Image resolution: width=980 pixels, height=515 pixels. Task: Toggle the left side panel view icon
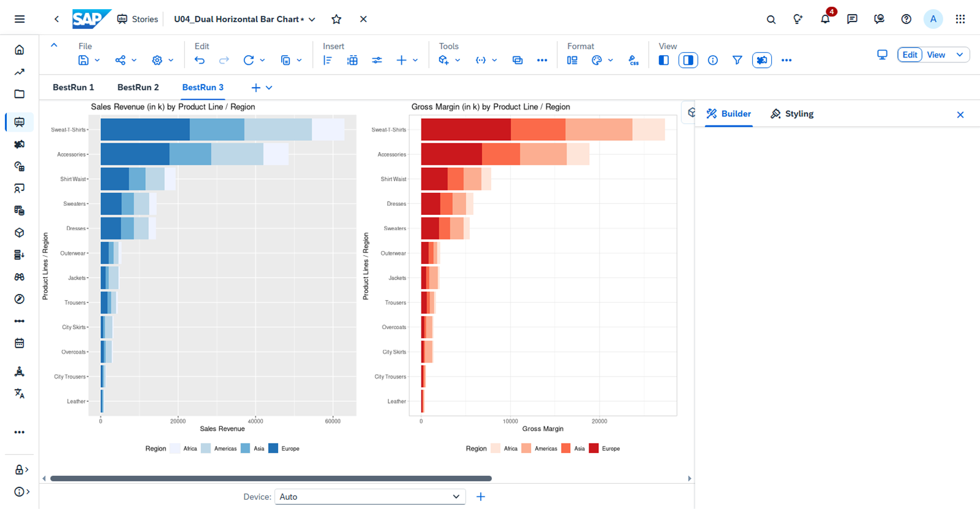tap(663, 60)
